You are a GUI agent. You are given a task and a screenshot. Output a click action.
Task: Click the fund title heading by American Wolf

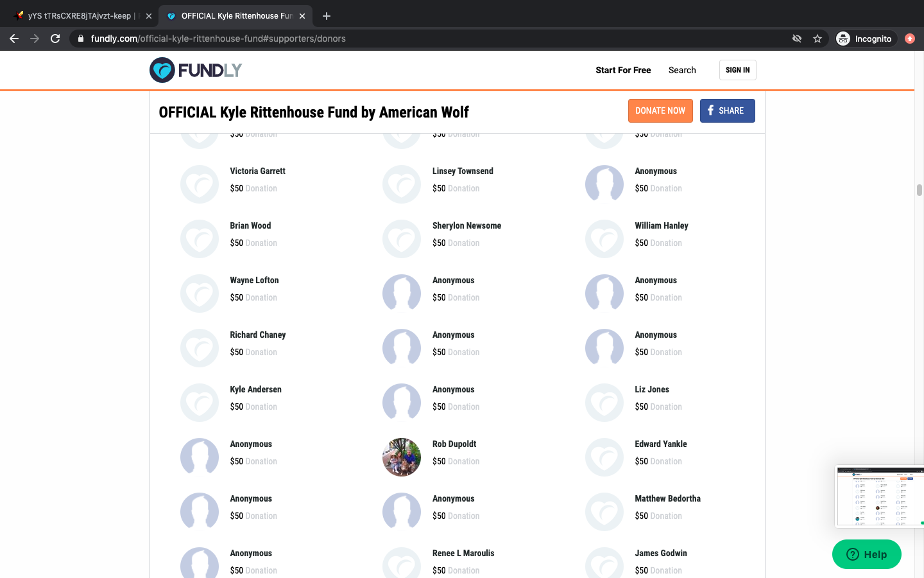coord(314,112)
